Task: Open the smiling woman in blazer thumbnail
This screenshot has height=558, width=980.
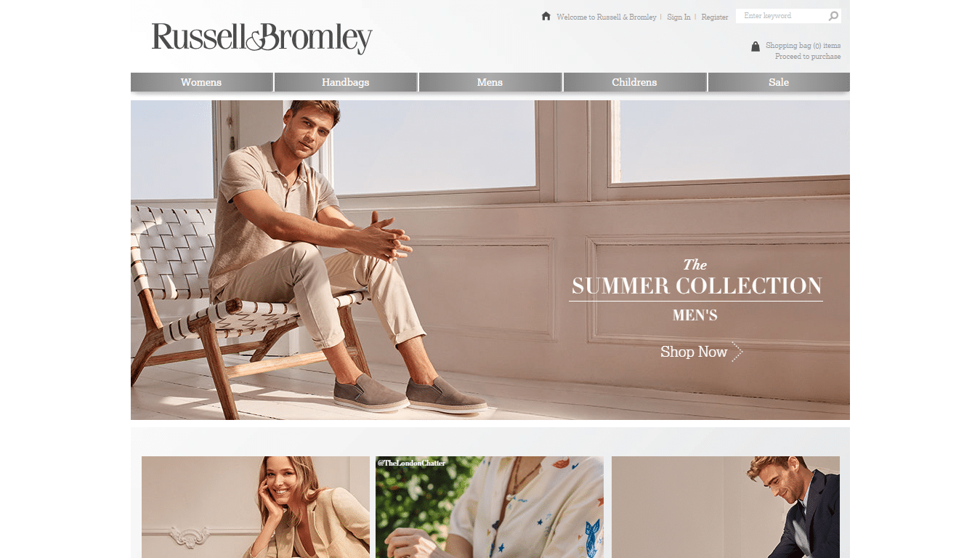Action: (256, 507)
